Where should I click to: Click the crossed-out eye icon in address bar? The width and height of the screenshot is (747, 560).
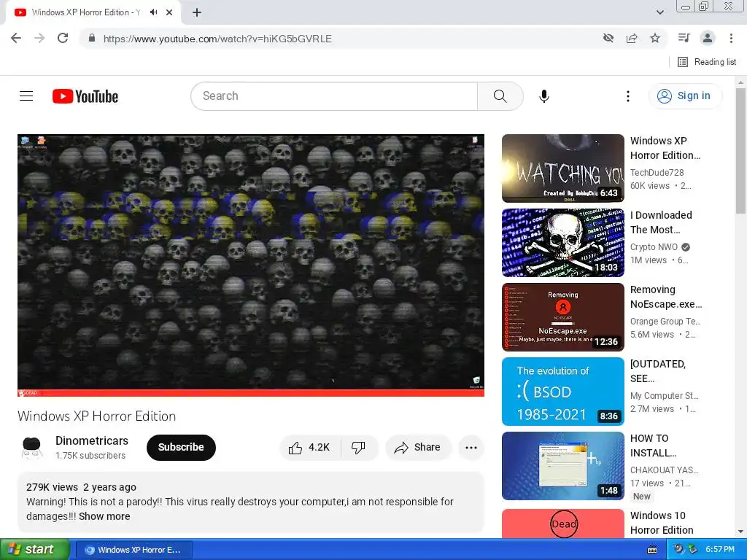(x=608, y=38)
